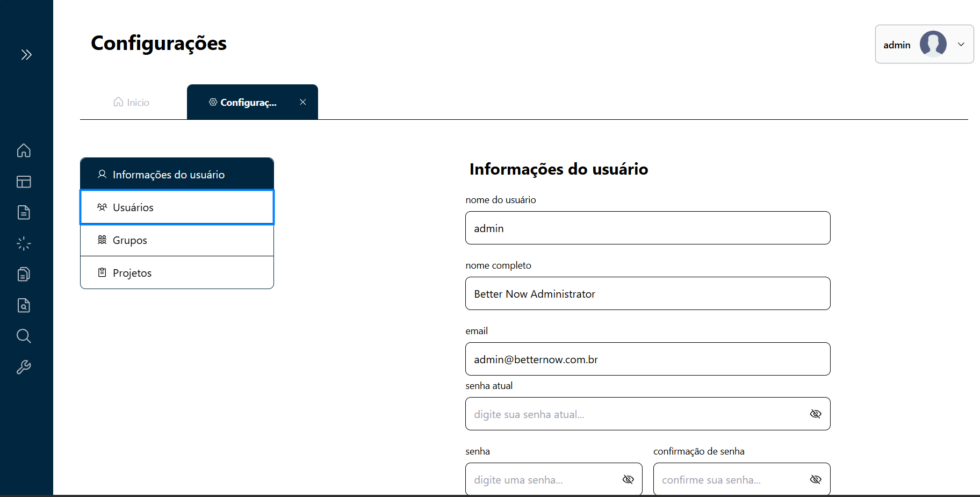Toggle visibility of senha atual field
The width and height of the screenshot is (980, 497).
click(x=816, y=414)
